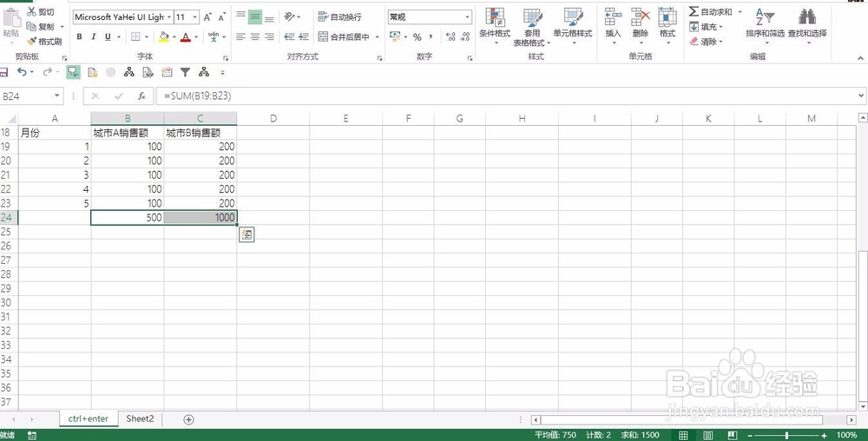868x441 pixels.
Task: Switch to Normal view
Action: 683,435
